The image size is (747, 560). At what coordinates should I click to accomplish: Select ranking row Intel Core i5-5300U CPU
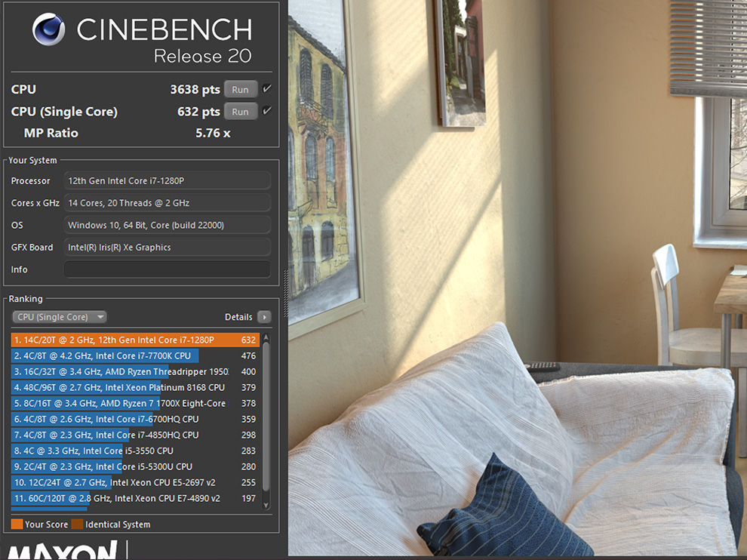pyautogui.click(x=135, y=466)
